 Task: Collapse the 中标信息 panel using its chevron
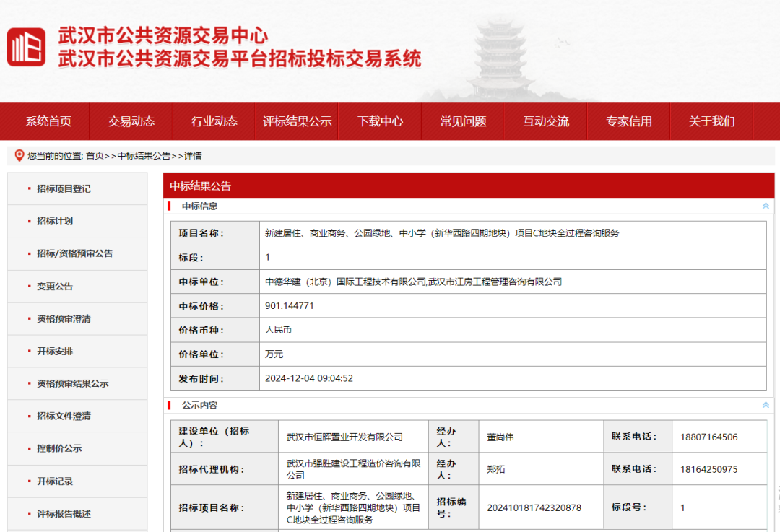[x=764, y=206]
